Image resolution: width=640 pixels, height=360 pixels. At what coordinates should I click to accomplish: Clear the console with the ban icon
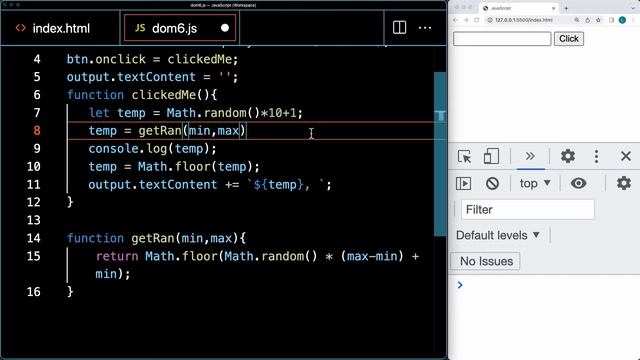pyautogui.click(x=492, y=183)
